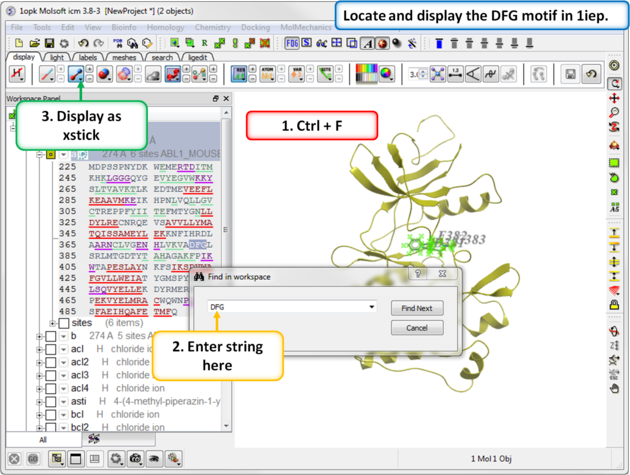This screenshot has height=475, width=630.
Task: Click the open folder icon in toolbar
Action: click(34, 44)
